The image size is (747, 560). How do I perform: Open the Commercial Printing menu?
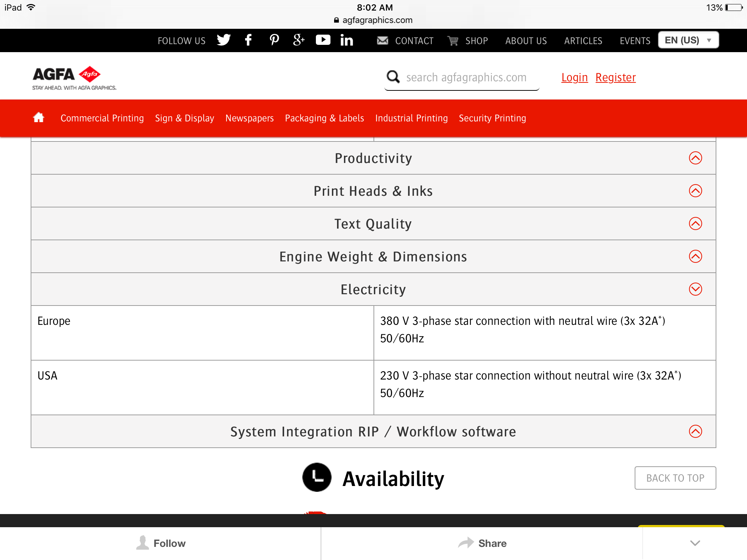[x=102, y=118]
